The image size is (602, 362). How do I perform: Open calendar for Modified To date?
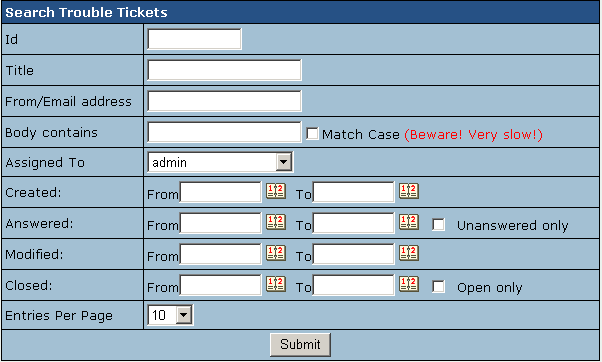408,253
